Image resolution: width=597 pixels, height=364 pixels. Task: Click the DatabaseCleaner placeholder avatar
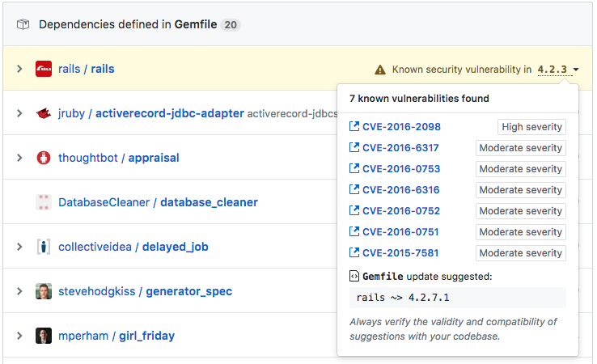44,202
